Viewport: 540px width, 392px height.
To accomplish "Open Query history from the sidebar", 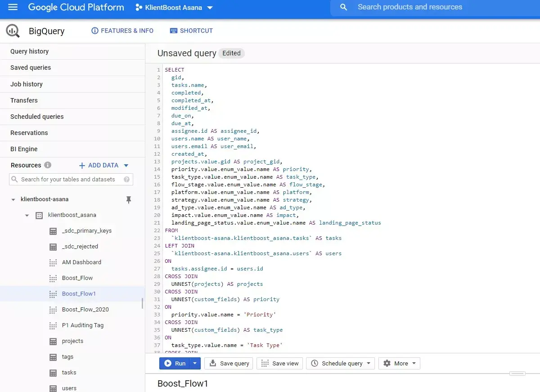I will click(x=29, y=51).
